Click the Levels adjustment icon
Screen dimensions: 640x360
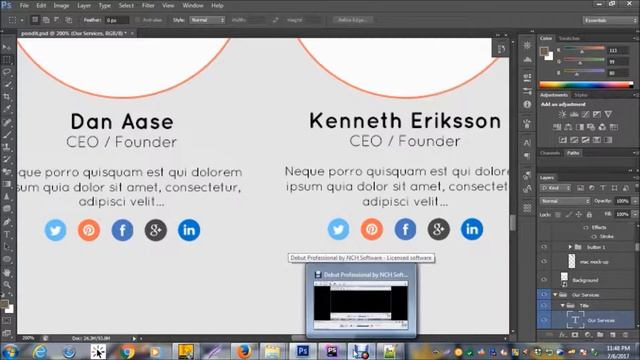pos(574,114)
